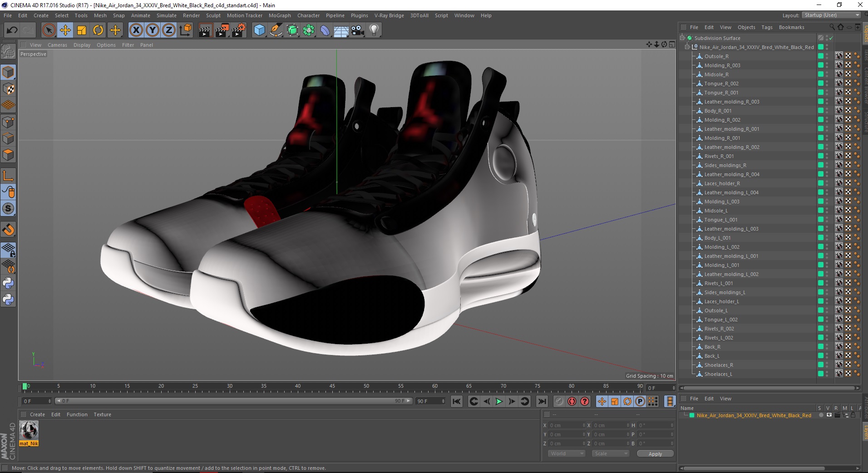Select Shoelaces_L in object tree

pos(718,374)
